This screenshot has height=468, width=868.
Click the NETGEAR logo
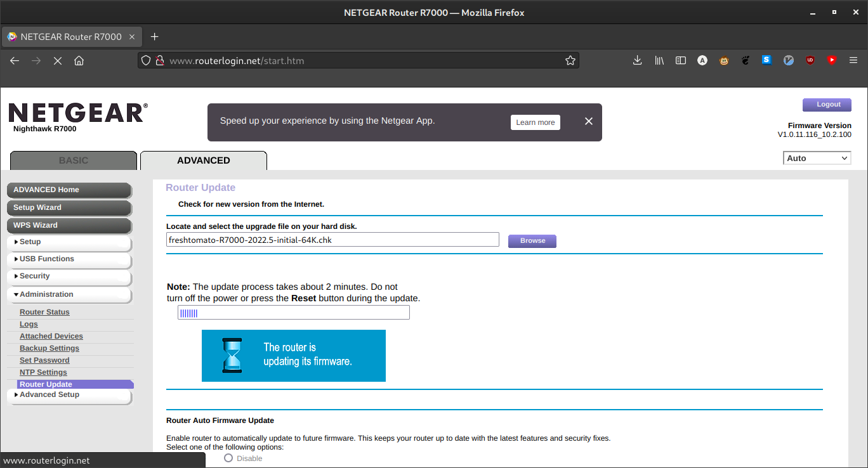point(78,113)
